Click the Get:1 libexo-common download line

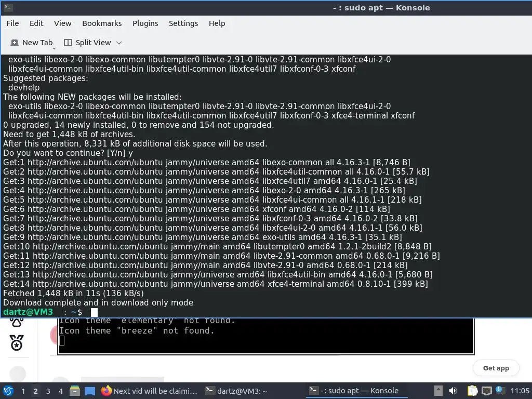(207, 163)
